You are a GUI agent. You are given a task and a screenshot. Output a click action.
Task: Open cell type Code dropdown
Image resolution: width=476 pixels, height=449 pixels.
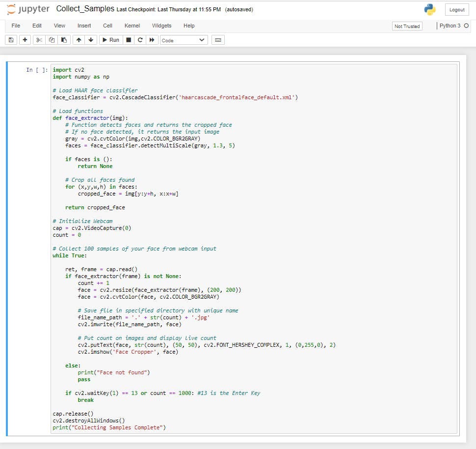[184, 40]
